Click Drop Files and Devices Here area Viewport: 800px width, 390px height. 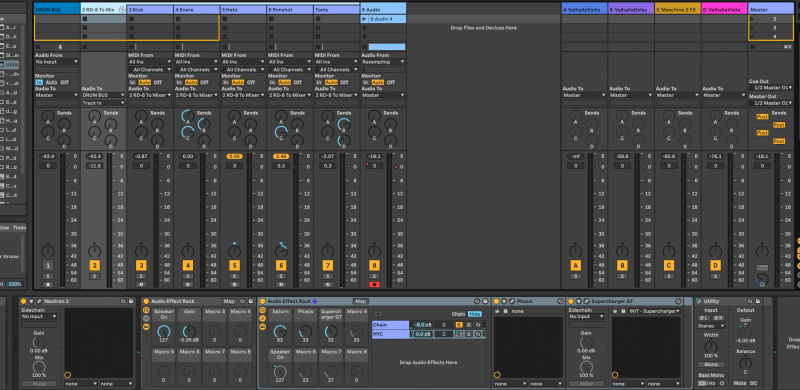483,28
